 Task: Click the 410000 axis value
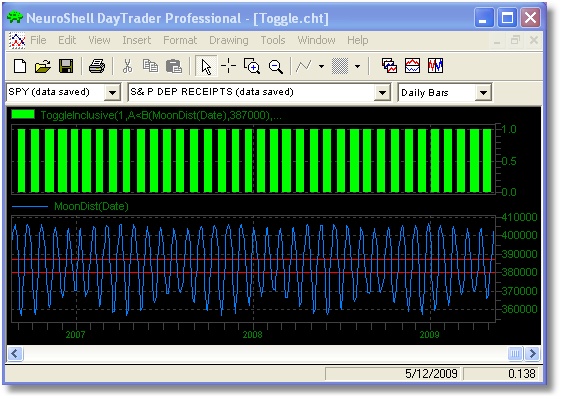point(519,217)
